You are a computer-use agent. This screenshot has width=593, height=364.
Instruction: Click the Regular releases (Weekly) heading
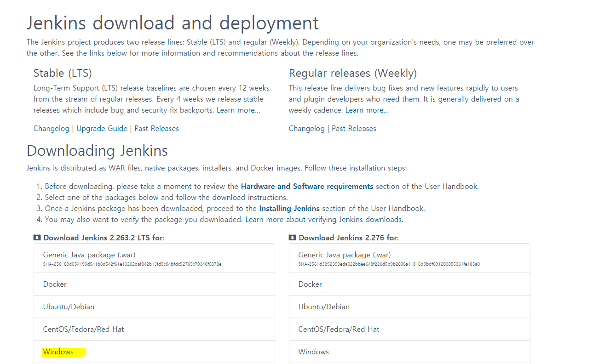(353, 73)
